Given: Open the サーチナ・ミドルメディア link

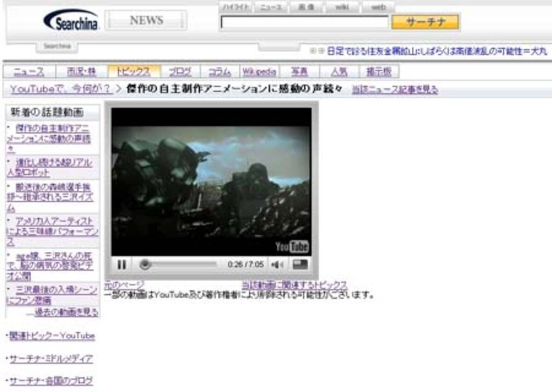Looking at the screenshot, I should coord(51,358).
